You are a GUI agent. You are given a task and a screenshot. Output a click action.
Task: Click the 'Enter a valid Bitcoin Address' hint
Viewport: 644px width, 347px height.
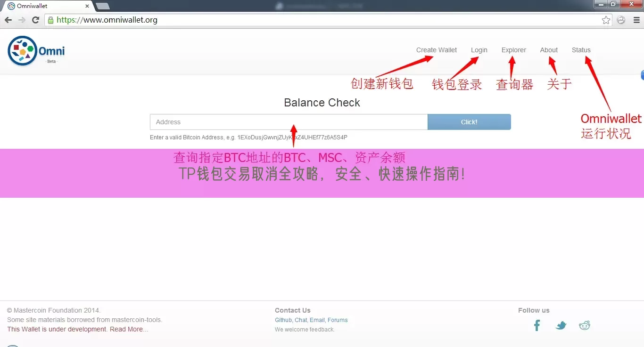click(248, 137)
